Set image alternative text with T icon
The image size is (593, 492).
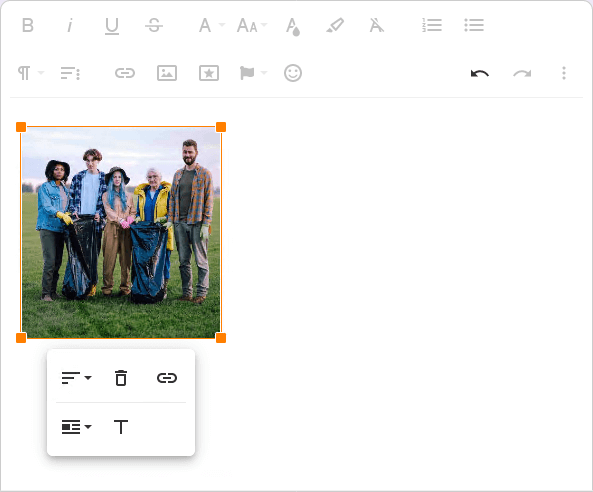click(121, 427)
